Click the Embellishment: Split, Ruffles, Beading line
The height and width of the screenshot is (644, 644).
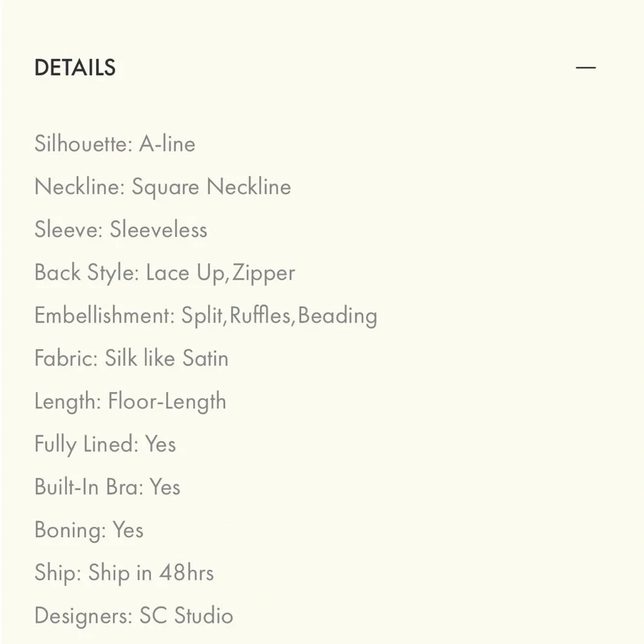pos(206,316)
